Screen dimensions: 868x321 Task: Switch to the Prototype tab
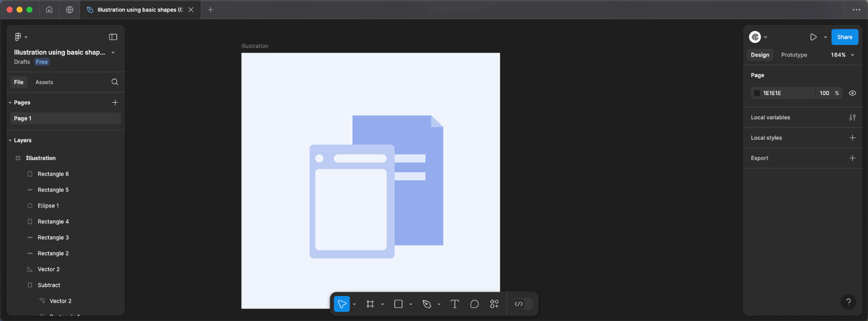pos(794,55)
